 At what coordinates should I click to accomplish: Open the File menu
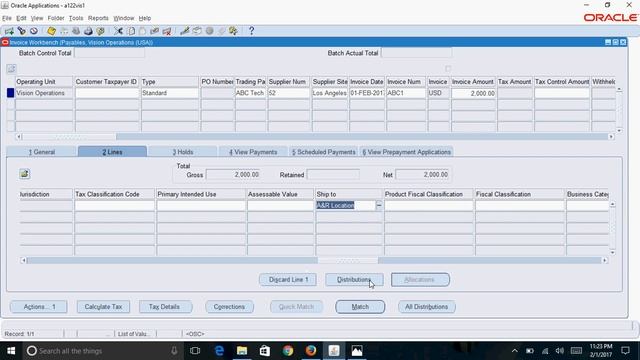click(x=7, y=18)
